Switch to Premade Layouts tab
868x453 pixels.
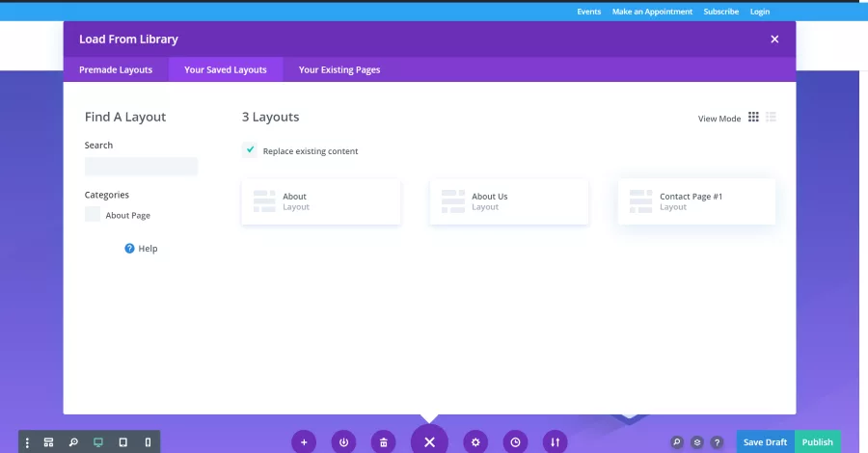coord(116,69)
